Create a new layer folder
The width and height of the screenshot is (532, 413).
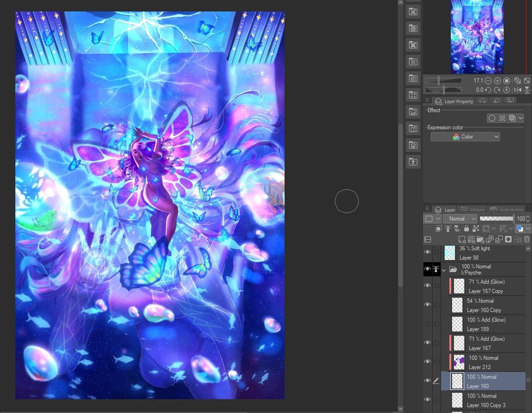[480, 239]
